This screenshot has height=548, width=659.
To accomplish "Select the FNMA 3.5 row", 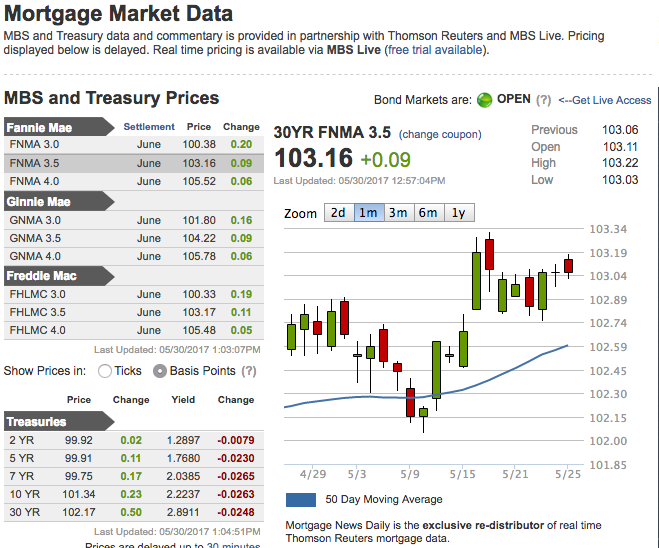I will tap(134, 163).
